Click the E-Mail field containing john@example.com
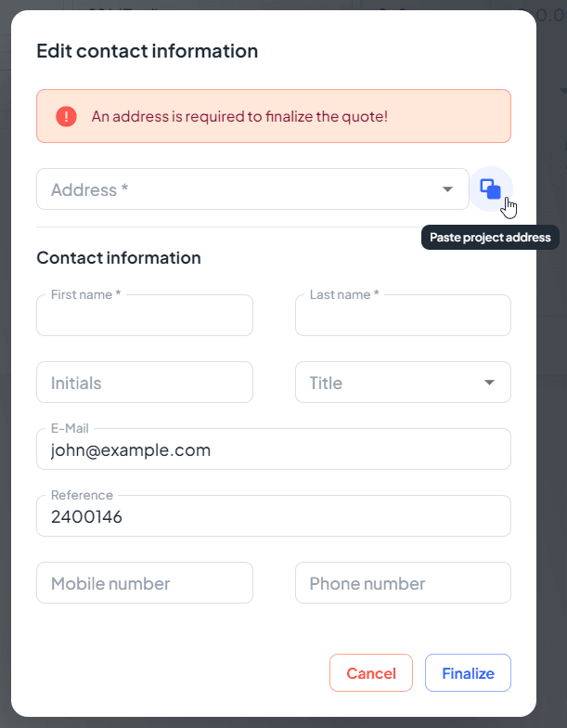Screen dimensions: 567x728 point(274,450)
